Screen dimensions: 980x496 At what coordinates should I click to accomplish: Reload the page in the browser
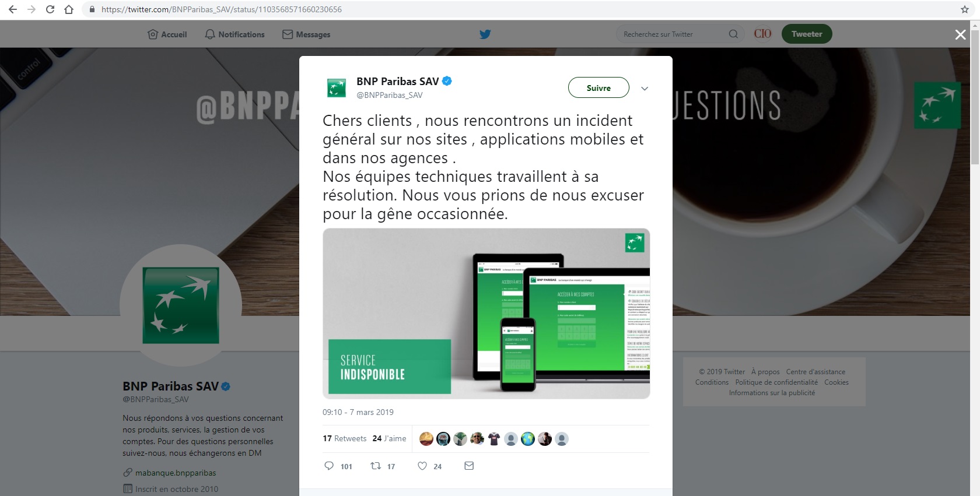(50, 9)
